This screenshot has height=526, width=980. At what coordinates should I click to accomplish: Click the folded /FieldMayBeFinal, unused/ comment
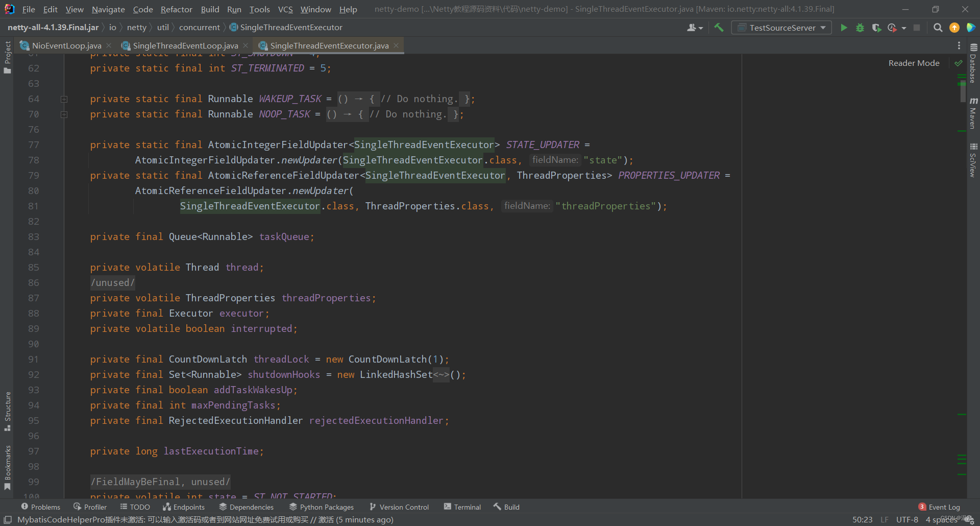tap(160, 482)
